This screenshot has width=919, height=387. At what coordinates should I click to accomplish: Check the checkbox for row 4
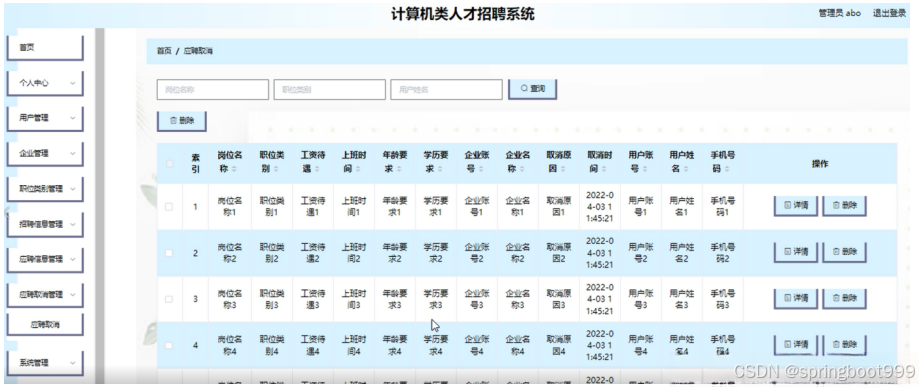169,345
